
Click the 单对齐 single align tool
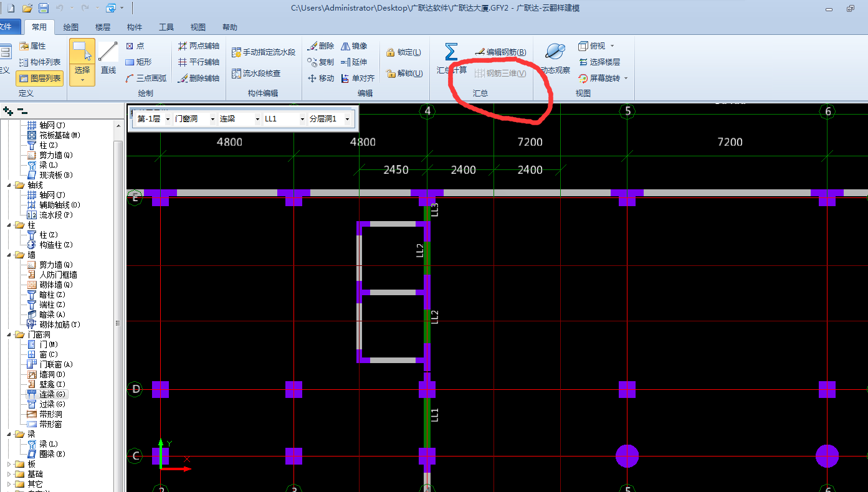pos(358,78)
